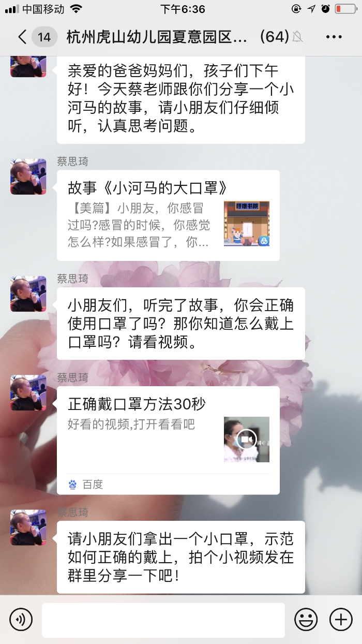Switch to voice input with the sound-wave icon
The height and width of the screenshot is (644, 362).
click(x=21, y=619)
